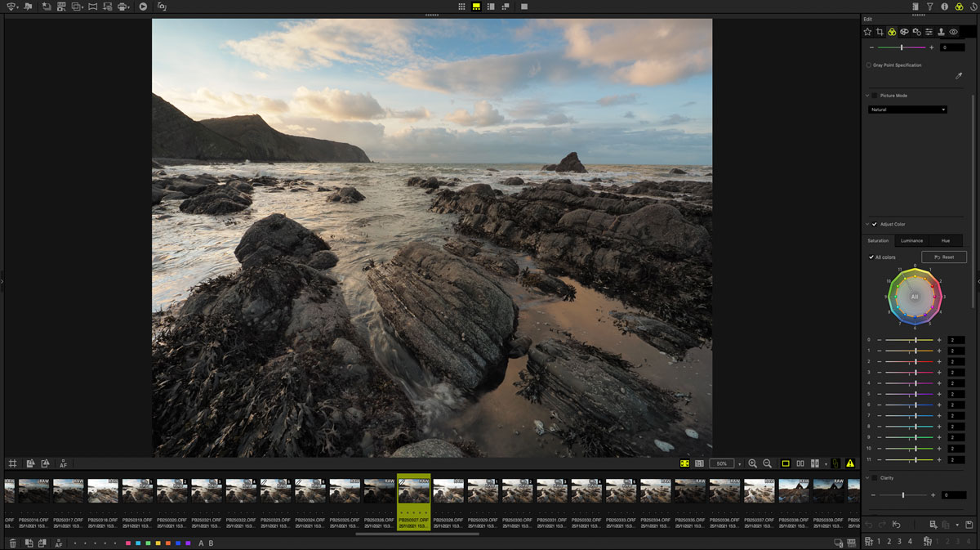Image resolution: width=980 pixels, height=550 pixels.
Task: Open the Natural picture mode dropdown
Action: coord(907,110)
